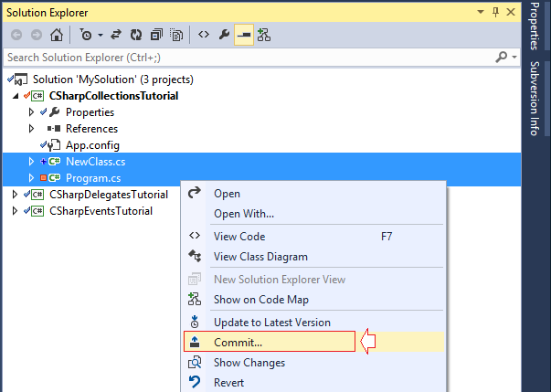Image resolution: width=551 pixels, height=392 pixels.
Task: Select the CSharpDelegatesTutorial project
Action: [x=109, y=195]
